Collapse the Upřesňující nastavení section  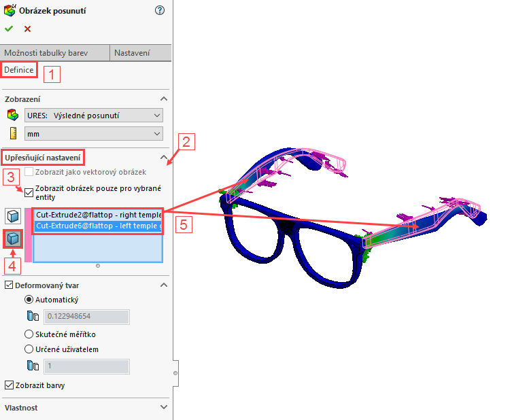pos(164,158)
